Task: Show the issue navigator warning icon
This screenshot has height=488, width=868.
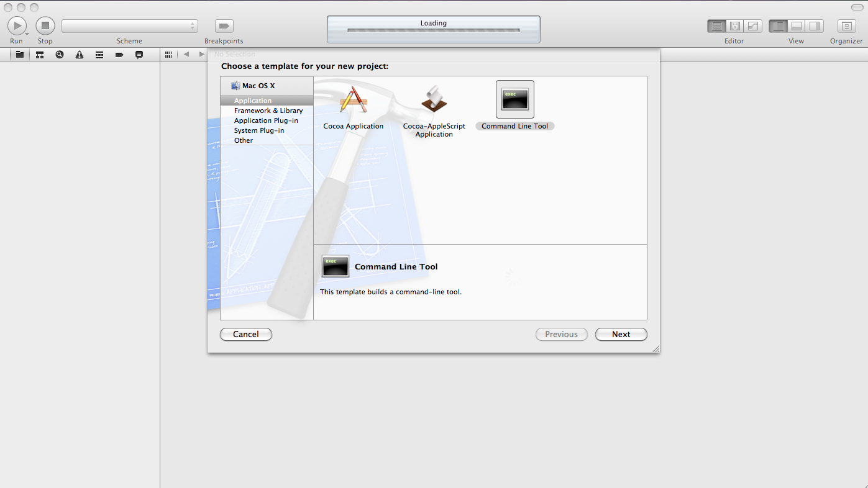Action: point(80,55)
